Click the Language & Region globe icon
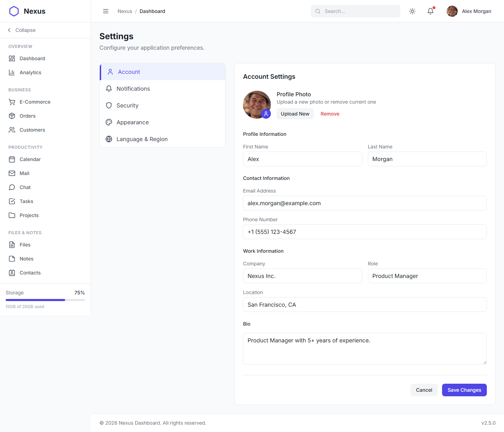The height and width of the screenshot is (432, 504). [109, 139]
